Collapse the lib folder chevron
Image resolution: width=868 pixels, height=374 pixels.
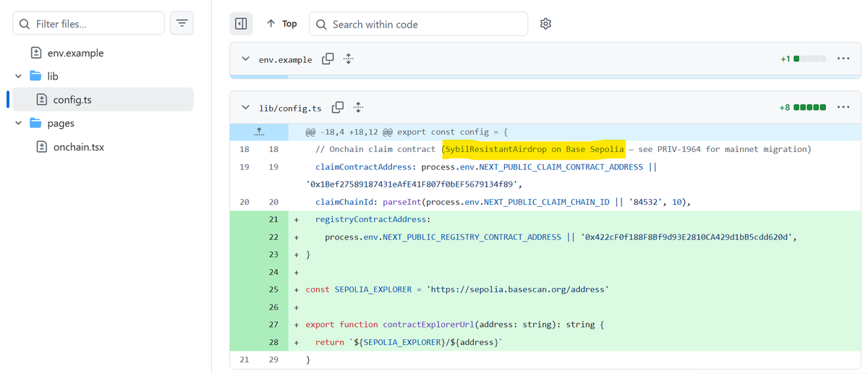tap(18, 76)
